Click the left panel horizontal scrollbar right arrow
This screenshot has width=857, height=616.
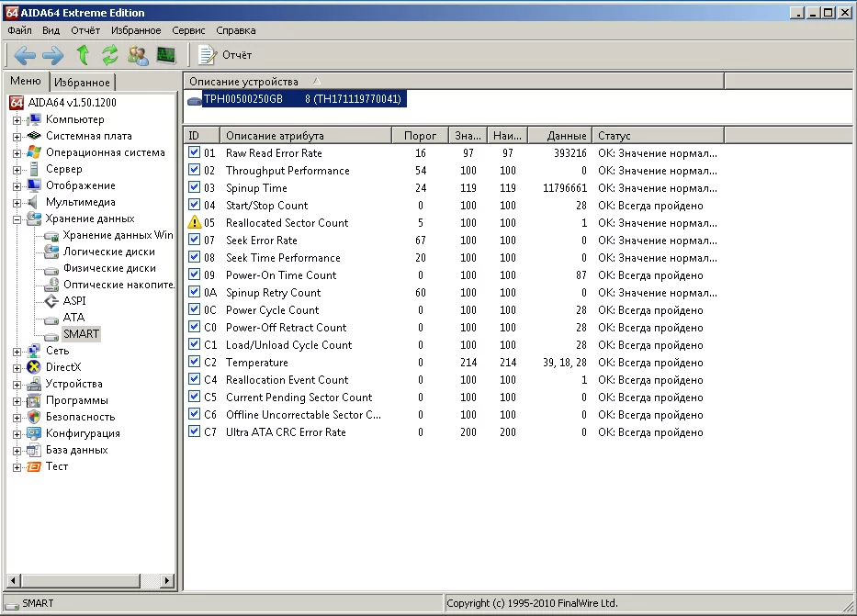(167, 580)
